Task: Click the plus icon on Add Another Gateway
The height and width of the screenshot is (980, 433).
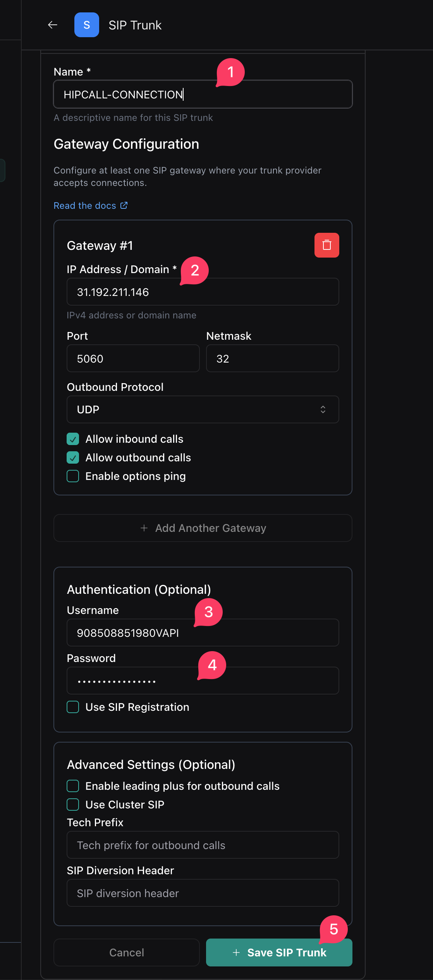Action: (144, 528)
